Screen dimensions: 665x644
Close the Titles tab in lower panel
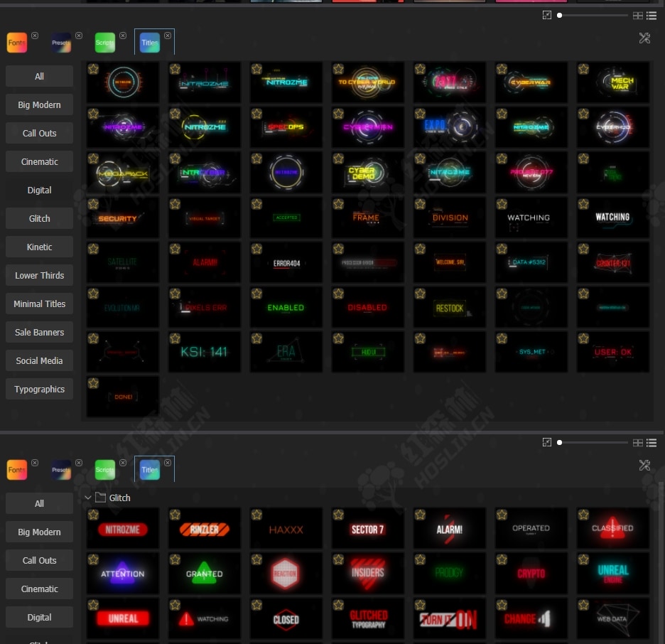pyautogui.click(x=168, y=463)
